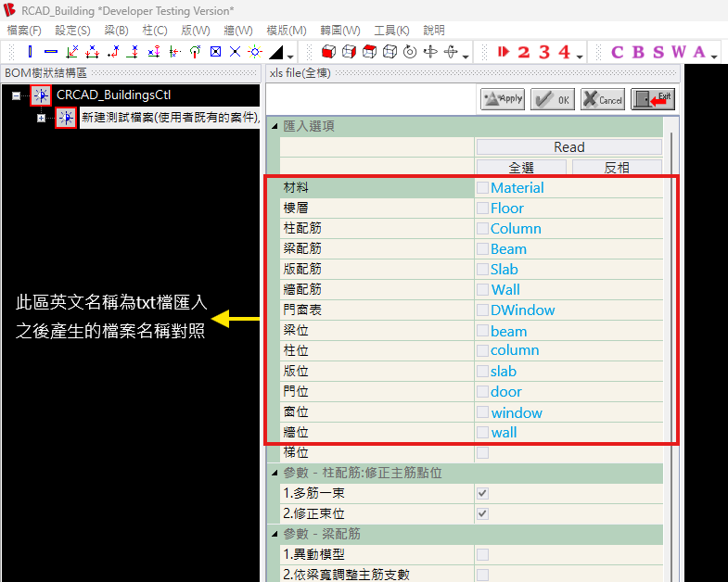Collapse the 匯入選項 section

275,126
